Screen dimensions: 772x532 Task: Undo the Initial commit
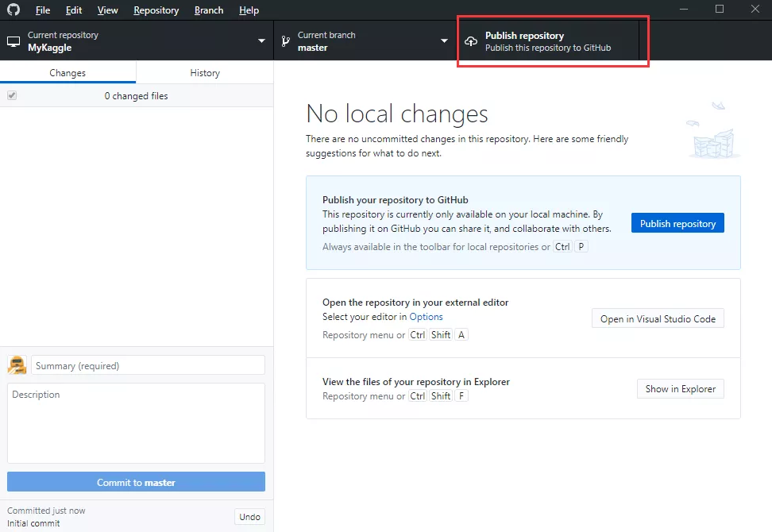pyautogui.click(x=249, y=517)
